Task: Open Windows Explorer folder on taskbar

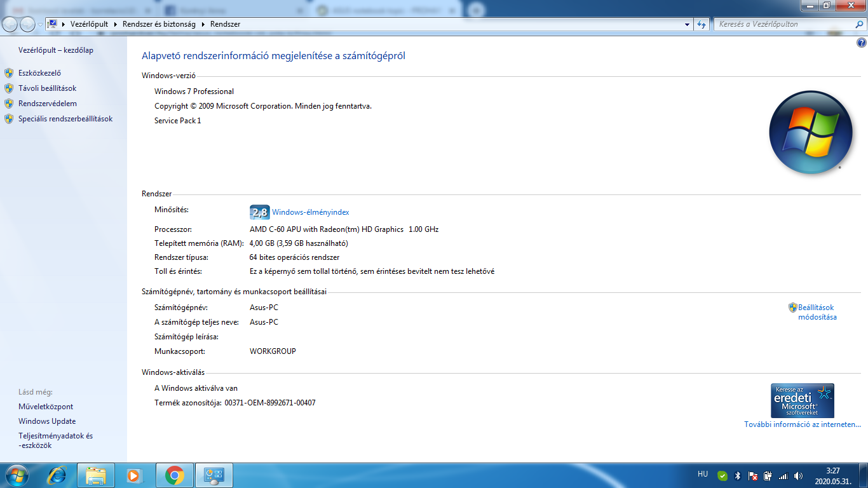Action: (96, 475)
